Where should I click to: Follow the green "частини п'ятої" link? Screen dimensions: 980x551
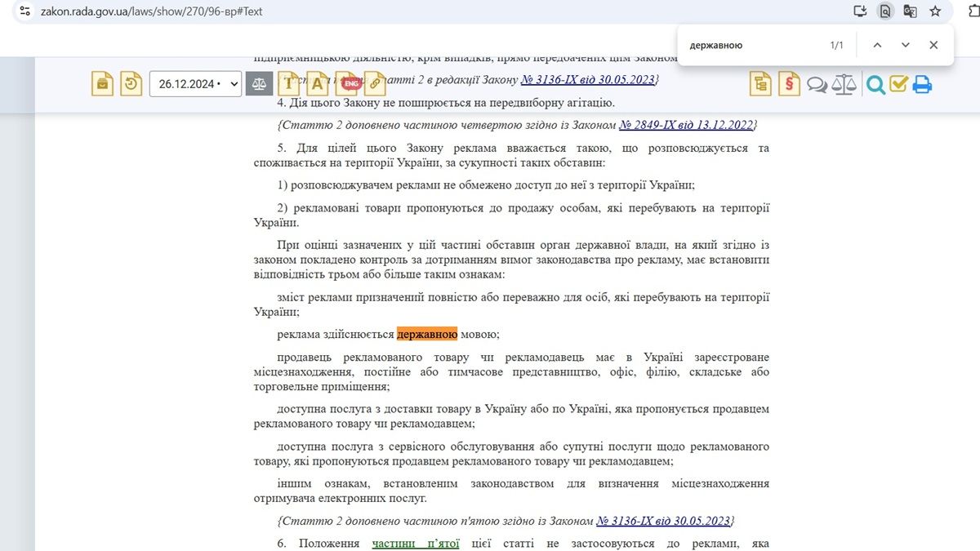(x=416, y=544)
